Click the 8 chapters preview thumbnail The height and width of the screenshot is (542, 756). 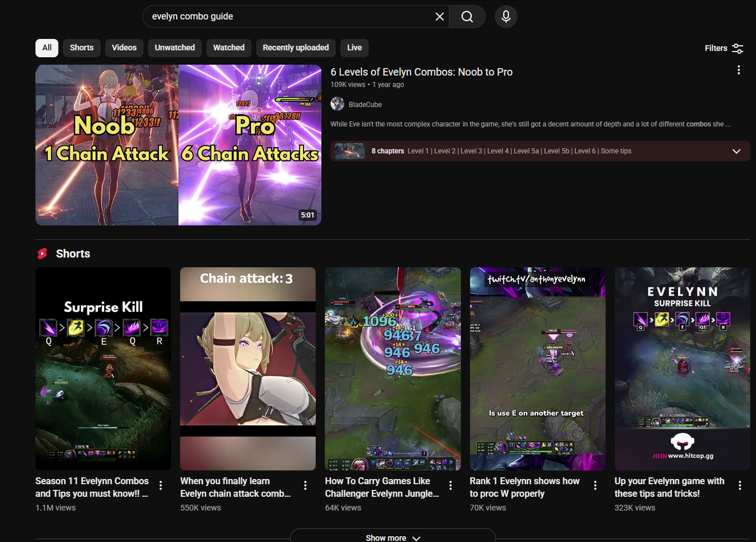point(350,151)
